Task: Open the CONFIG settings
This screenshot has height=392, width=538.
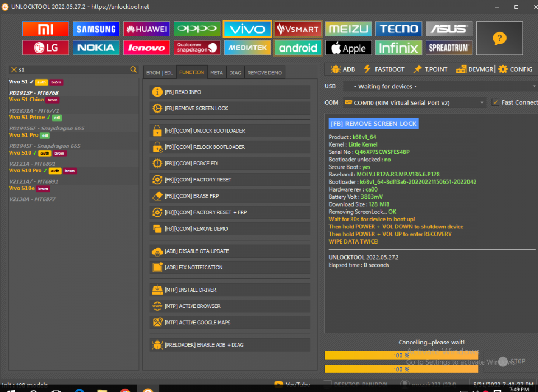Action: tap(516, 69)
